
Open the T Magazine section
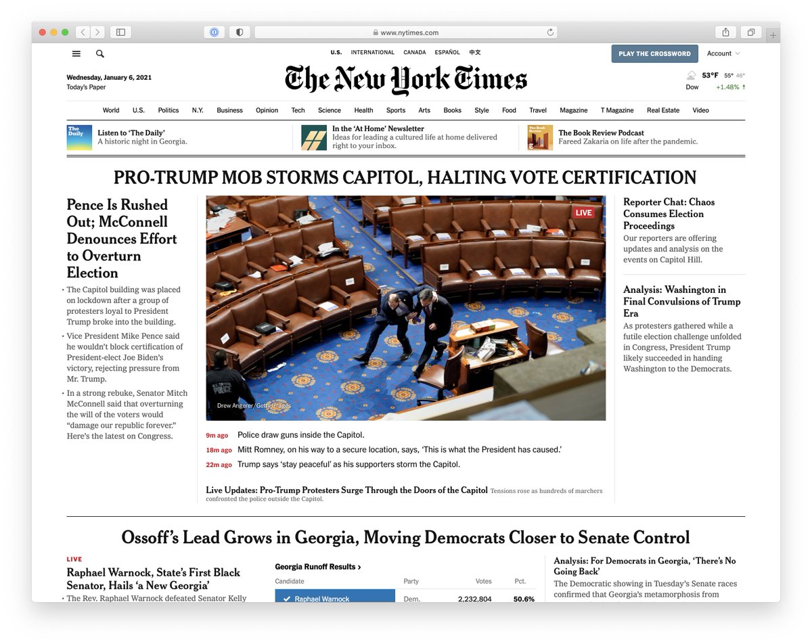[617, 110]
